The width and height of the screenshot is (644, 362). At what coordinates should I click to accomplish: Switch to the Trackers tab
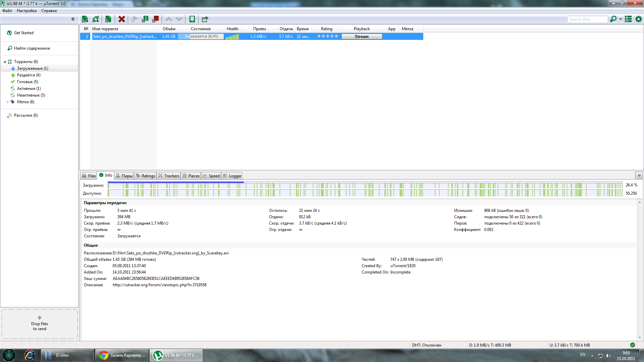pyautogui.click(x=169, y=176)
